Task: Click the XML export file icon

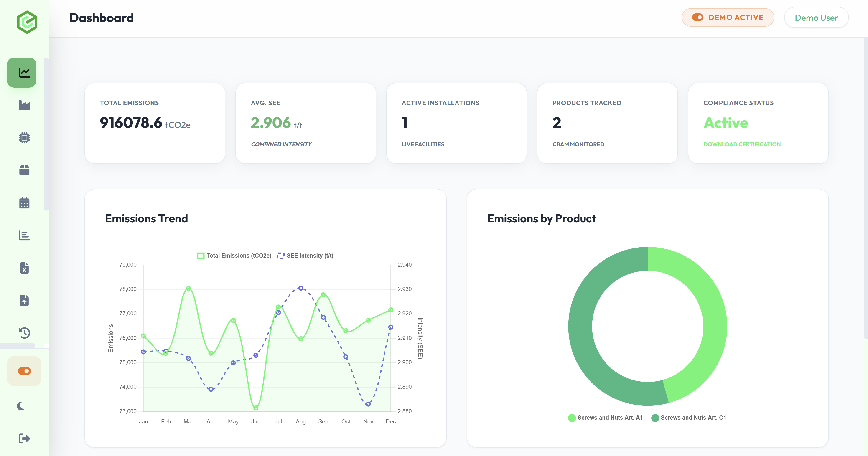Action: coord(25,268)
